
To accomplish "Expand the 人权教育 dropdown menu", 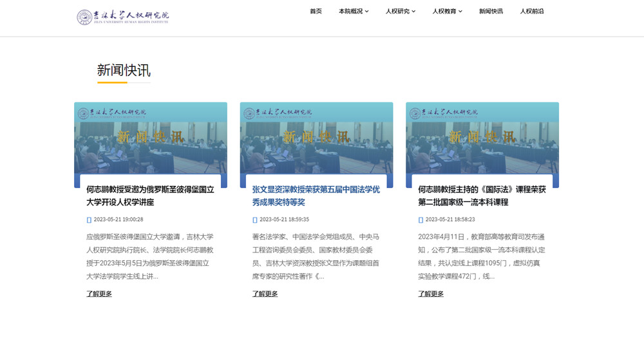I will 447,11.
